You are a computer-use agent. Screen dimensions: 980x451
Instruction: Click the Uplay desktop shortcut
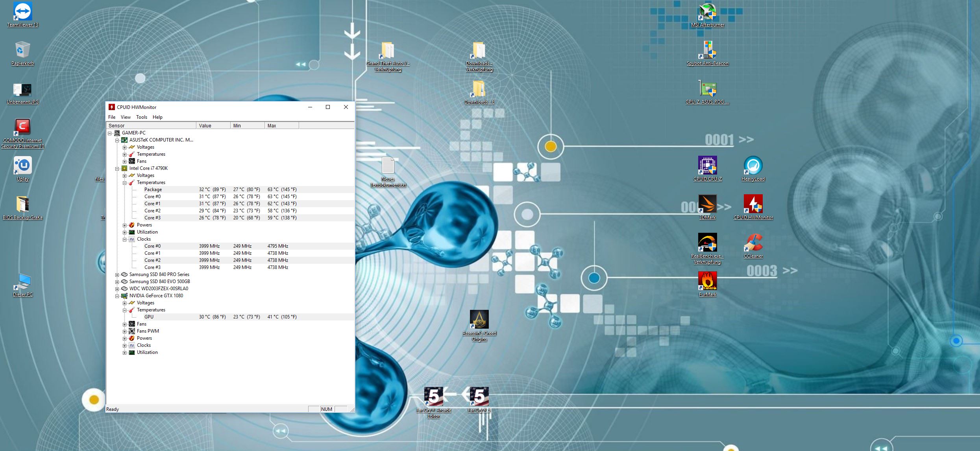tap(22, 166)
